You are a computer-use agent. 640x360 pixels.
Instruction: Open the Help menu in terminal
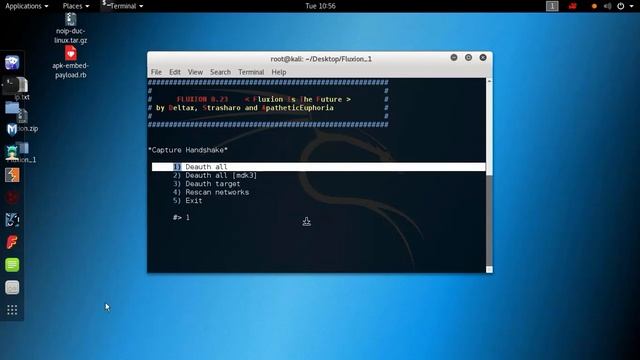(279, 72)
